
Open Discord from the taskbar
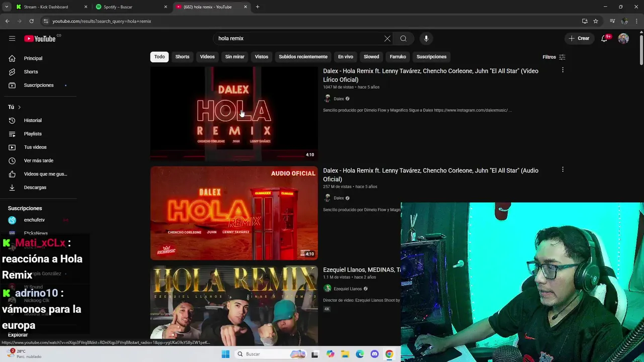click(374, 354)
